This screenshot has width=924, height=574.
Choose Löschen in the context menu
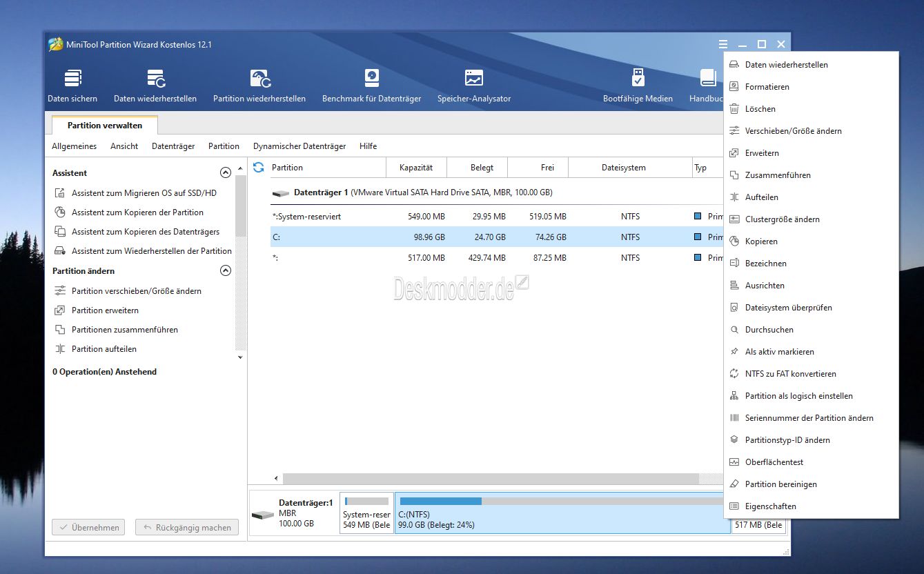click(811, 109)
